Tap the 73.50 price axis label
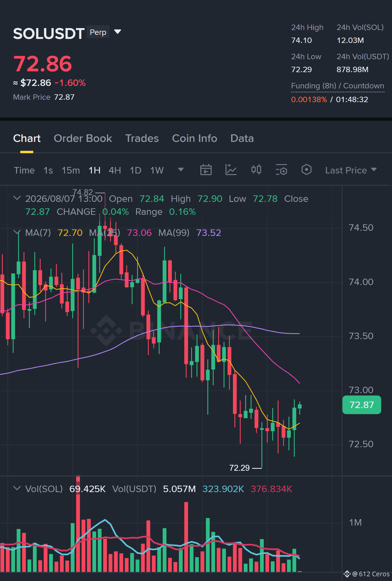The width and height of the screenshot is (392, 581). 361,336
